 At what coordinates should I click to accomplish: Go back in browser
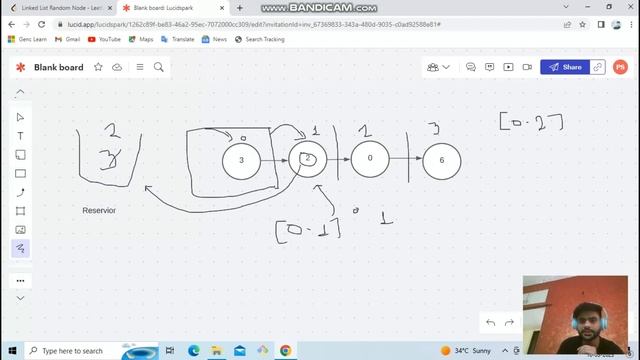[x=11, y=24]
